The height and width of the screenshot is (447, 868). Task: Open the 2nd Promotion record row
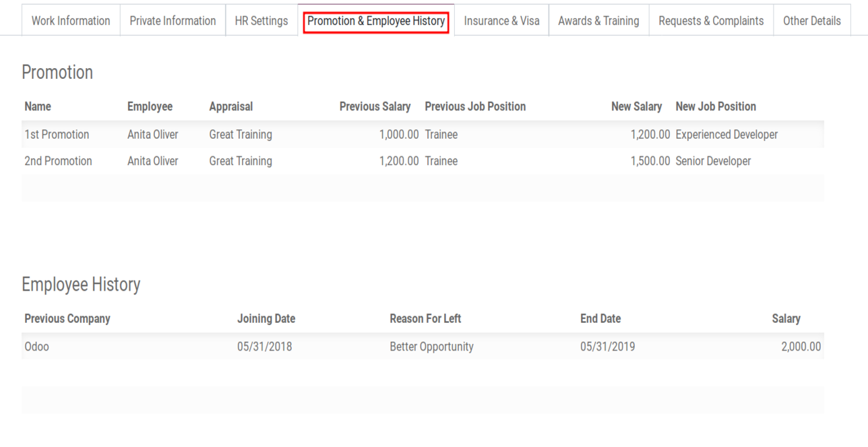[58, 161]
